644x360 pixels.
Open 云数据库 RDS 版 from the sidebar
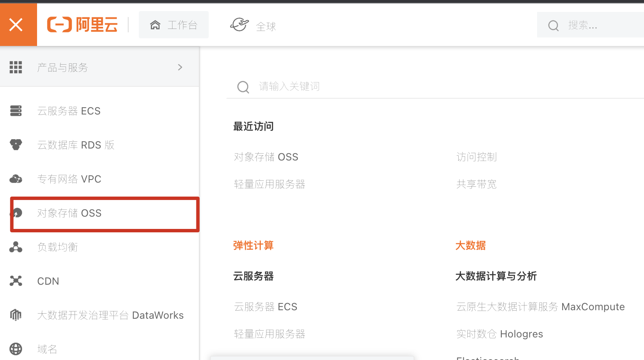point(76,145)
